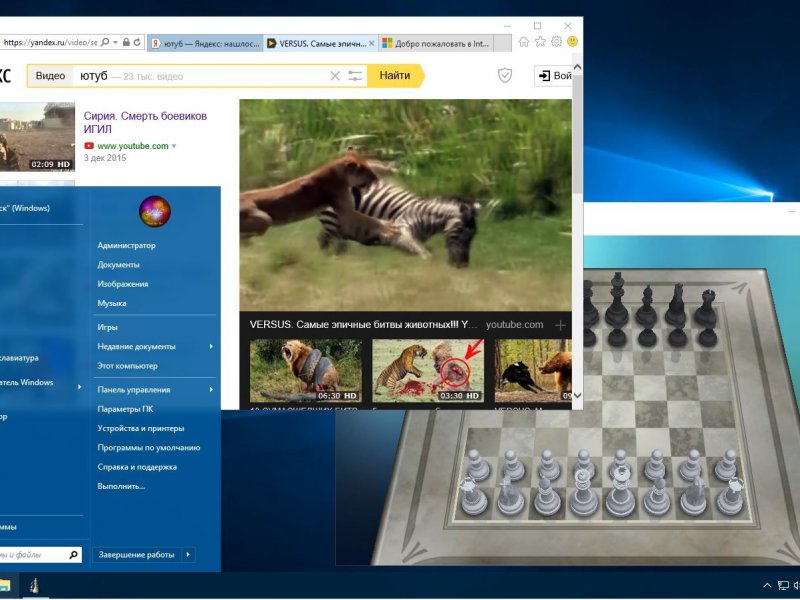Click the network icon in system tray
800x600 pixels.
(x=783, y=586)
